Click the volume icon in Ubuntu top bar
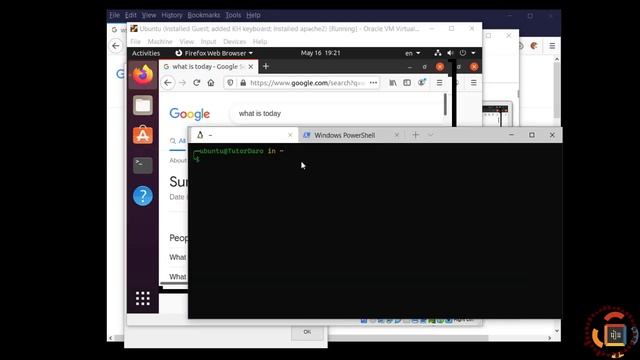 (450, 53)
